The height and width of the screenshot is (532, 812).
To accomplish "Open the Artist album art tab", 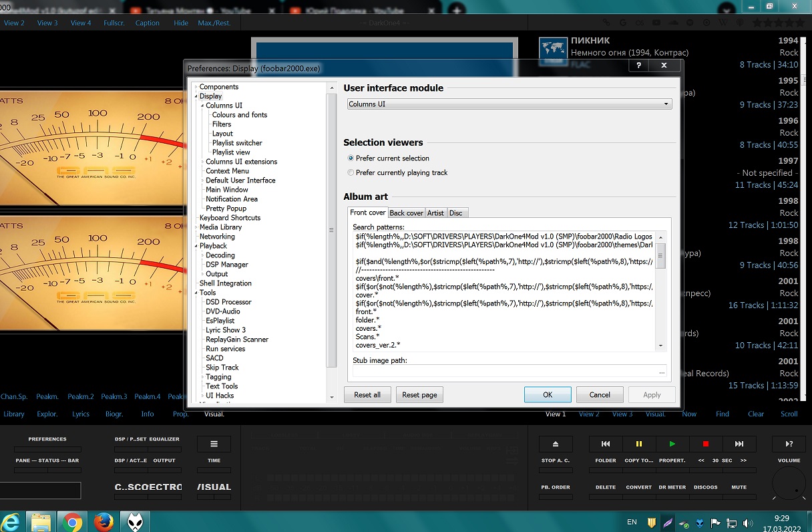I will 435,213.
